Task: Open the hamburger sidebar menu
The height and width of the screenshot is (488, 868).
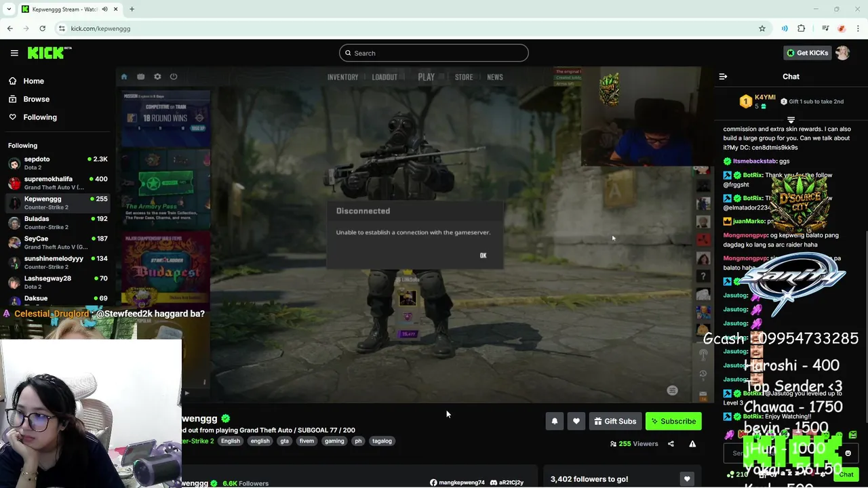Action: tap(14, 53)
